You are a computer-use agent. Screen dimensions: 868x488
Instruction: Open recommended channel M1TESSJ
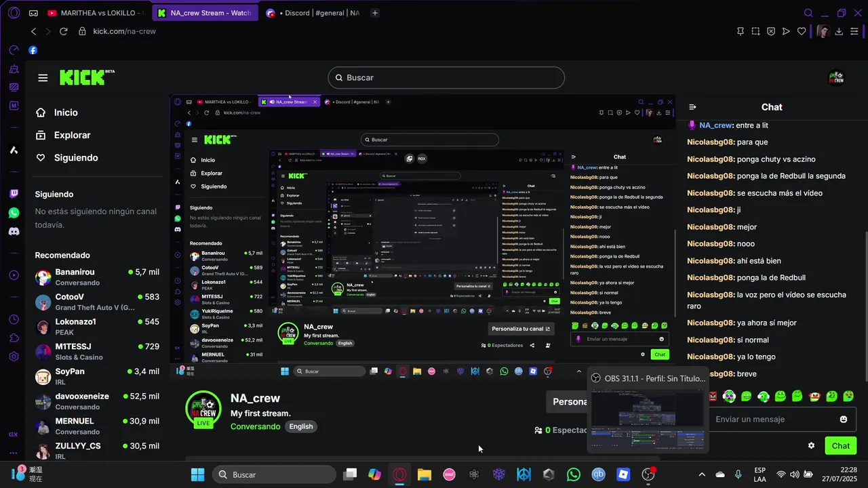coord(97,352)
